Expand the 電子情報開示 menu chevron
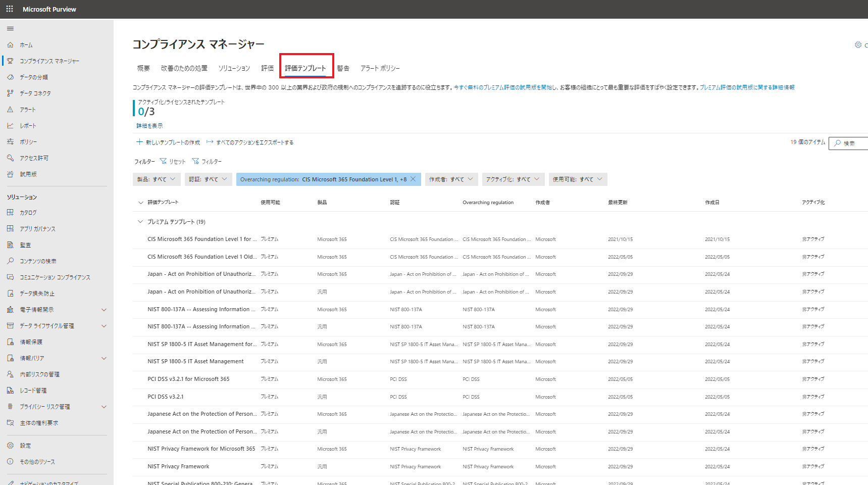Screen dimensions: 868x485 coord(104,310)
